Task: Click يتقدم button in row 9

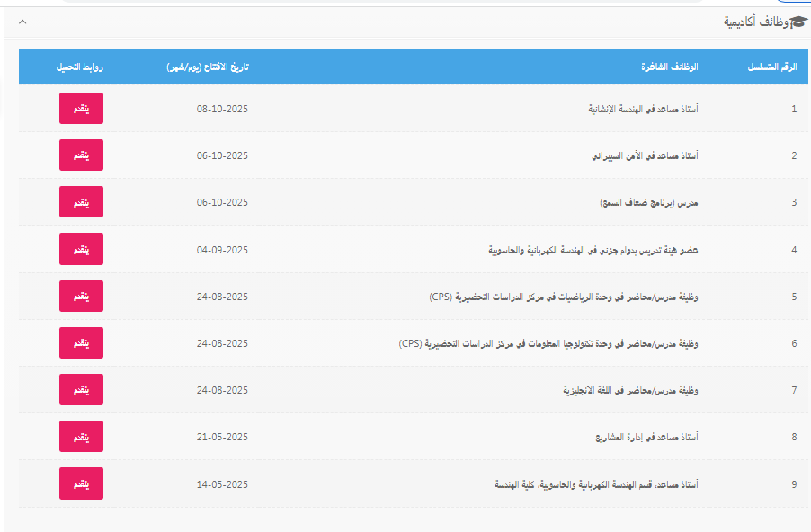Action: 81,483
